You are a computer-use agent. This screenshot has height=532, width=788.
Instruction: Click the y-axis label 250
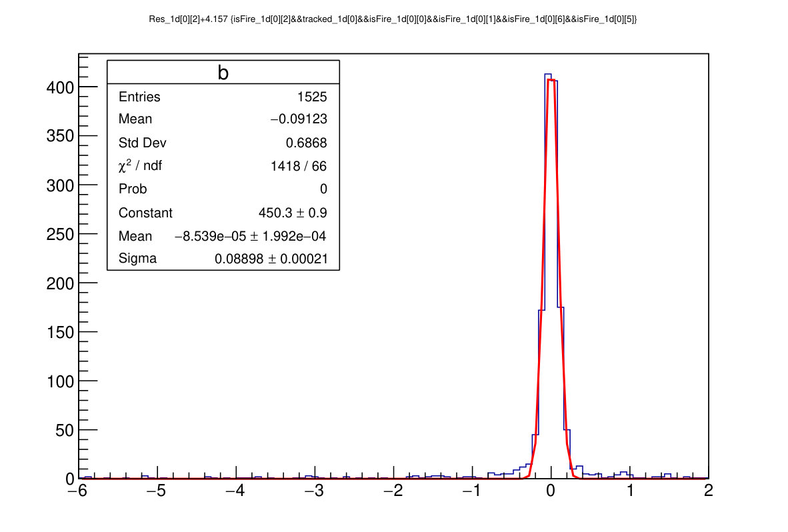tap(60, 235)
